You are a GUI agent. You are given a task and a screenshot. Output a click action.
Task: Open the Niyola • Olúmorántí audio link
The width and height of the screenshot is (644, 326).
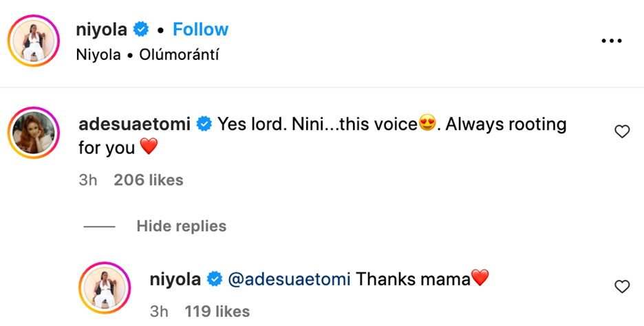pos(148,55)
